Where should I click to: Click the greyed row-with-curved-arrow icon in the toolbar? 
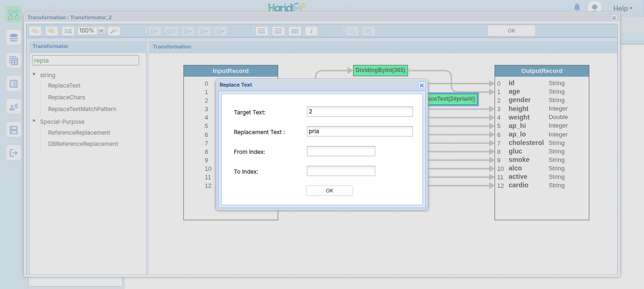[171, 31]
